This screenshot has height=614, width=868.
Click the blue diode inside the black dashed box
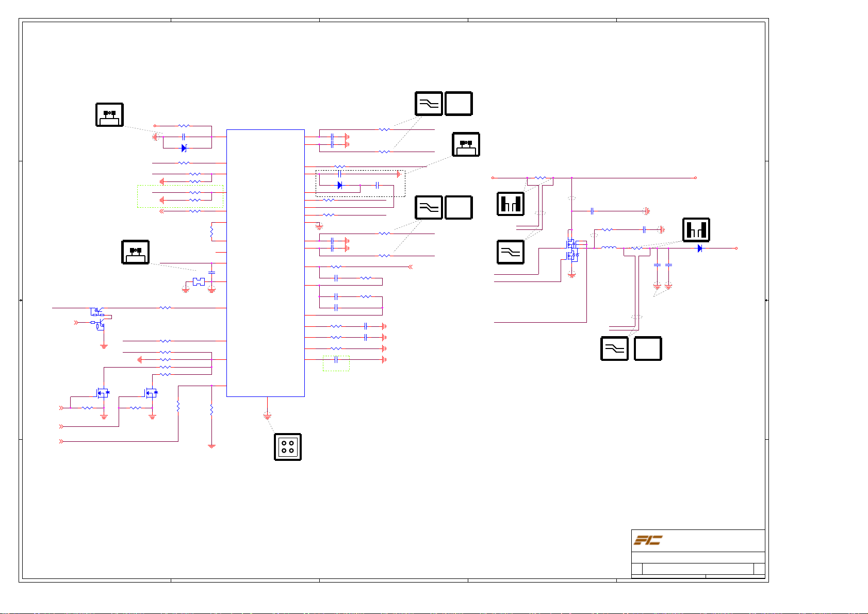(x=340, y=185)
